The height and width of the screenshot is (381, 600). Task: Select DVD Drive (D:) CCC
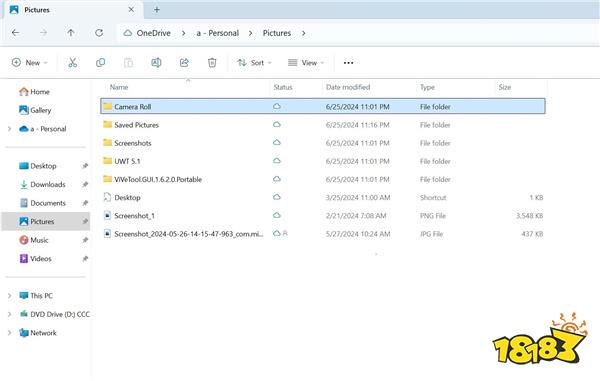tap(54, 314)
